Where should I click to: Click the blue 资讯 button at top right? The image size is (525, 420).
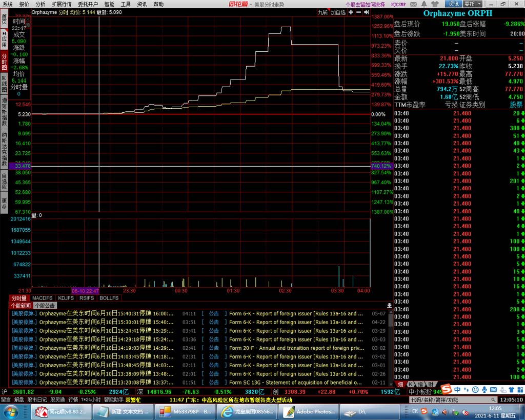(453, 4)
